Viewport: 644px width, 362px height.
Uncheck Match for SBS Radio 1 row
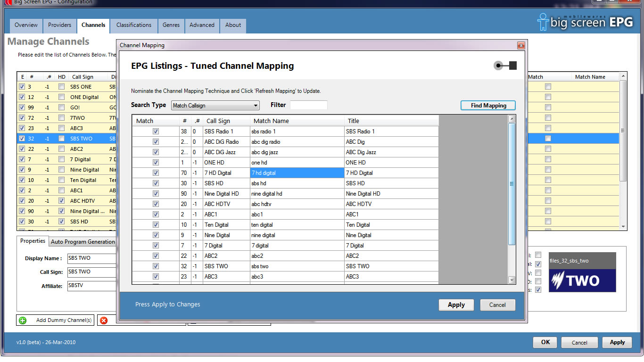click(156, 132)
